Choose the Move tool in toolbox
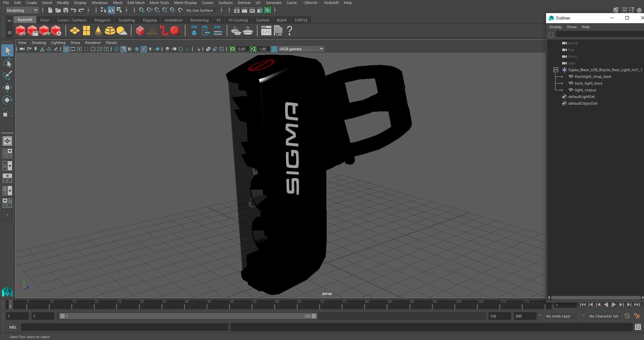Image resolution: width=644 pixels, height=340 pixels. pos(7,88)
